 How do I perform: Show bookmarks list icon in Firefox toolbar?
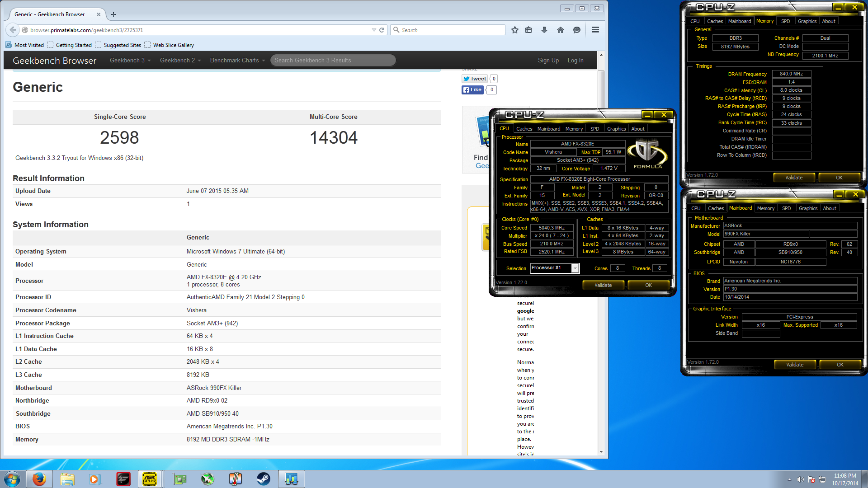point(528,30)
